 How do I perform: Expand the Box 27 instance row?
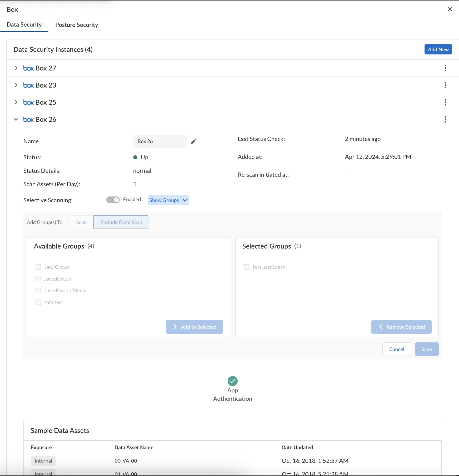tap(16, 68)
